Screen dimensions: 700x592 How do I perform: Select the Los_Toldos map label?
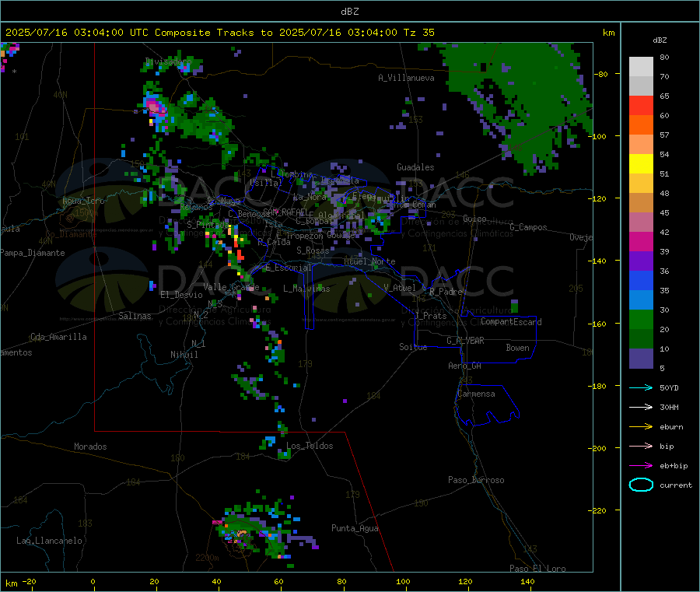pyautogui.click(x=310, y=446)
